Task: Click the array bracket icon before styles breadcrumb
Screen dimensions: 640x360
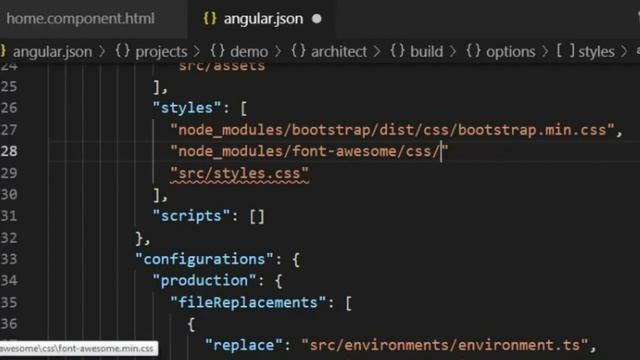Action: point(566,51)
